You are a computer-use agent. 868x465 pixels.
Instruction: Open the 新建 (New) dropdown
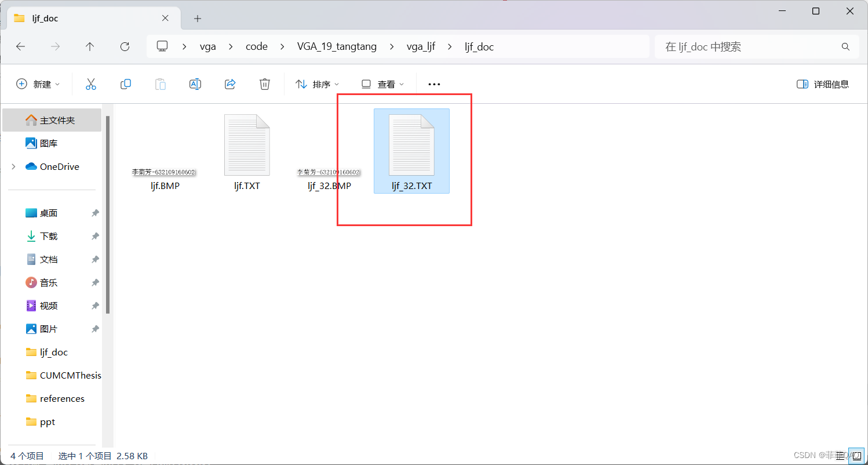coord(38,84)
